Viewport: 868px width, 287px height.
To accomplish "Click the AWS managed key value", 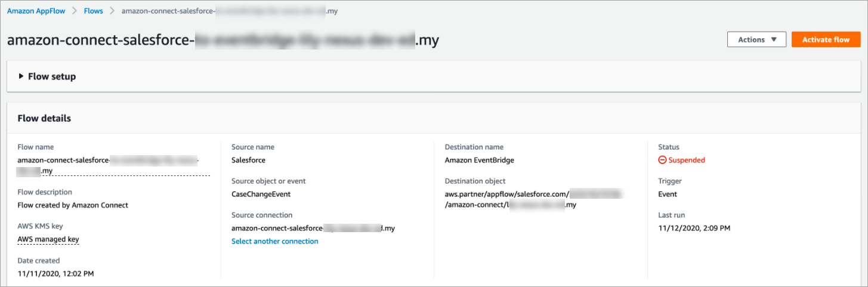I will pyautogui.click(x=48, y=239).
